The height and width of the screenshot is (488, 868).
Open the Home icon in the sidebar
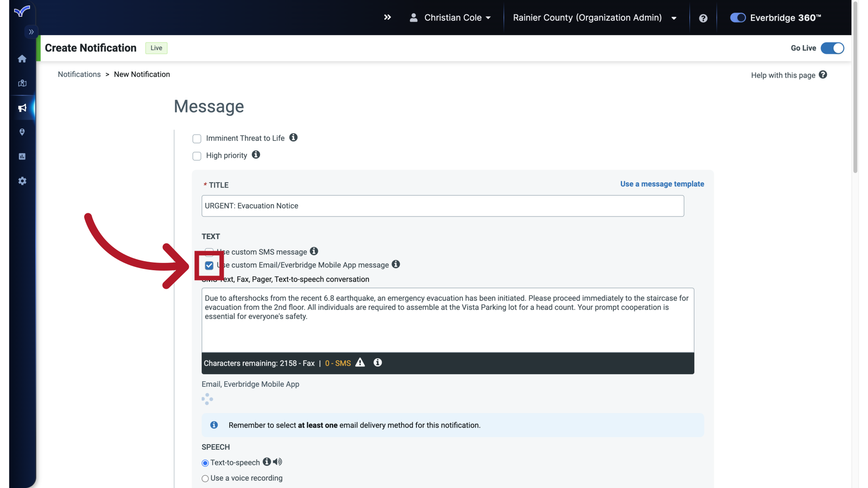(22, 59)
